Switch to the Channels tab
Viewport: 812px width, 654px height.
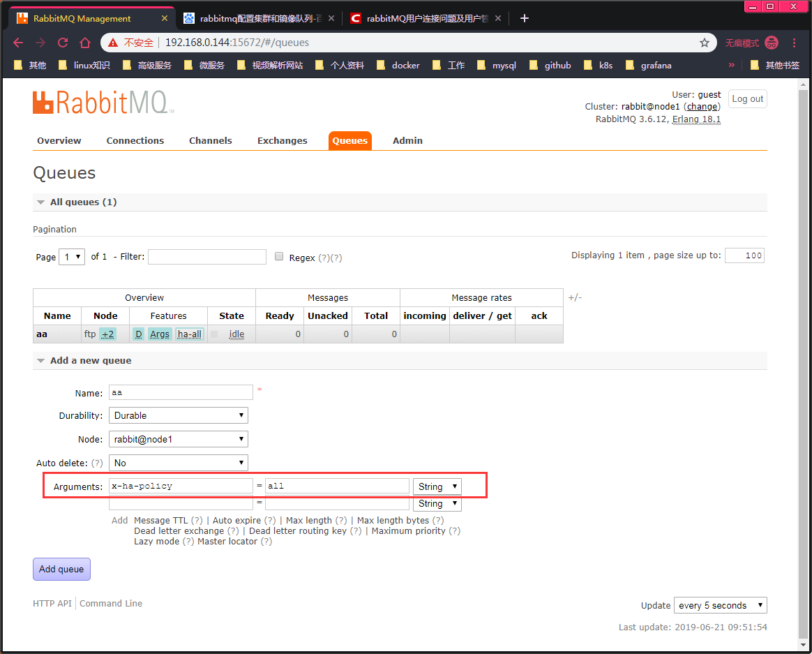pyautogui.click(x=210, y=140)
